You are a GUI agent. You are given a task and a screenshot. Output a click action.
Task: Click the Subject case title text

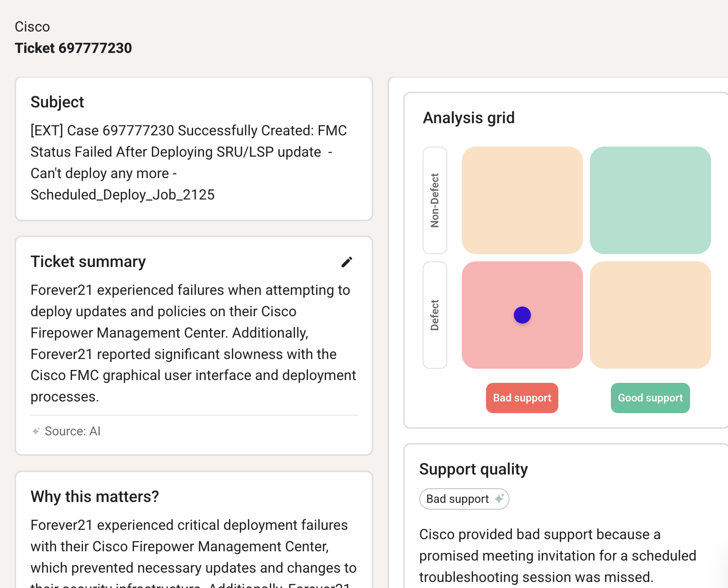point(188,162)
